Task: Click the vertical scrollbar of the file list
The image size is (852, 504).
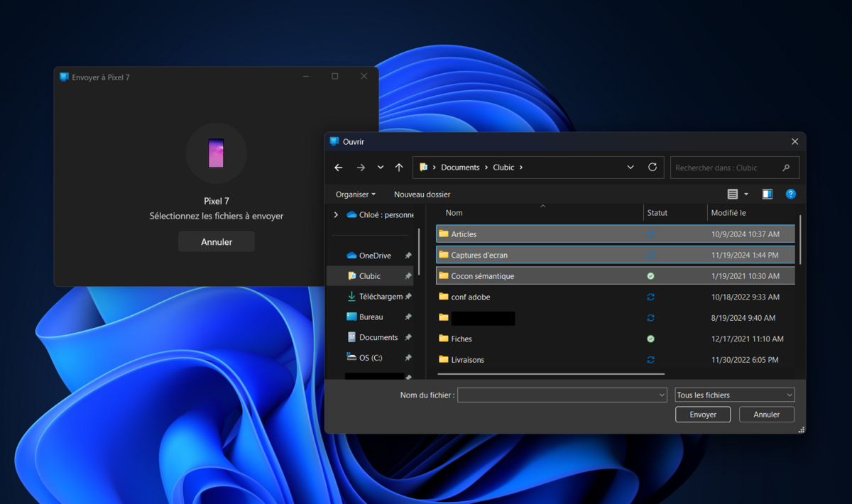Action: (800, 240)
